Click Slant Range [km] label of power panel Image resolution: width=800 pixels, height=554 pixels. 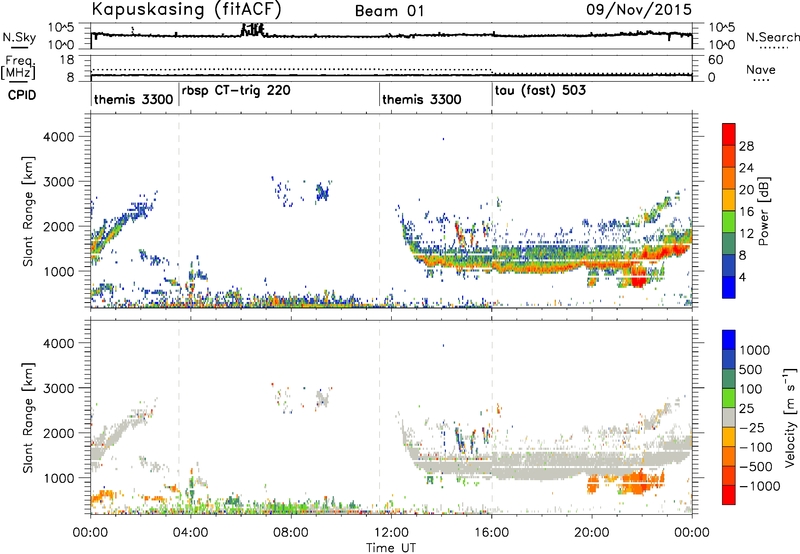click(x=28, y=211)
